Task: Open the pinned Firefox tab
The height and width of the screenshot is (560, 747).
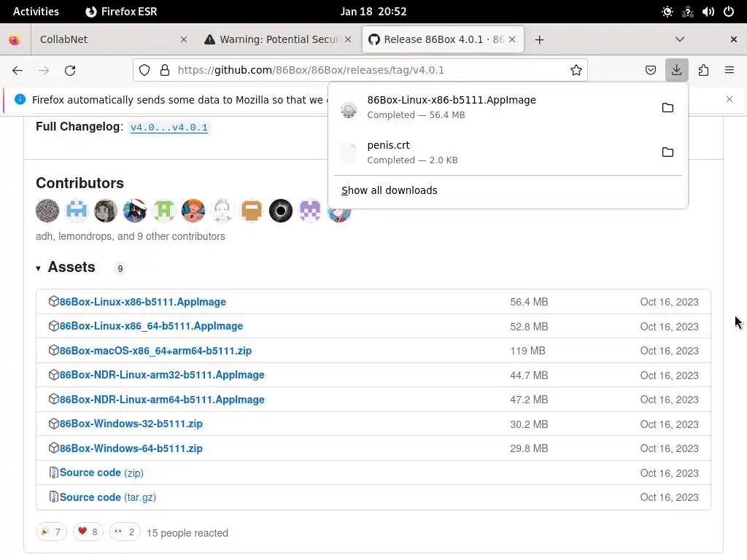Action: (15, 39)
